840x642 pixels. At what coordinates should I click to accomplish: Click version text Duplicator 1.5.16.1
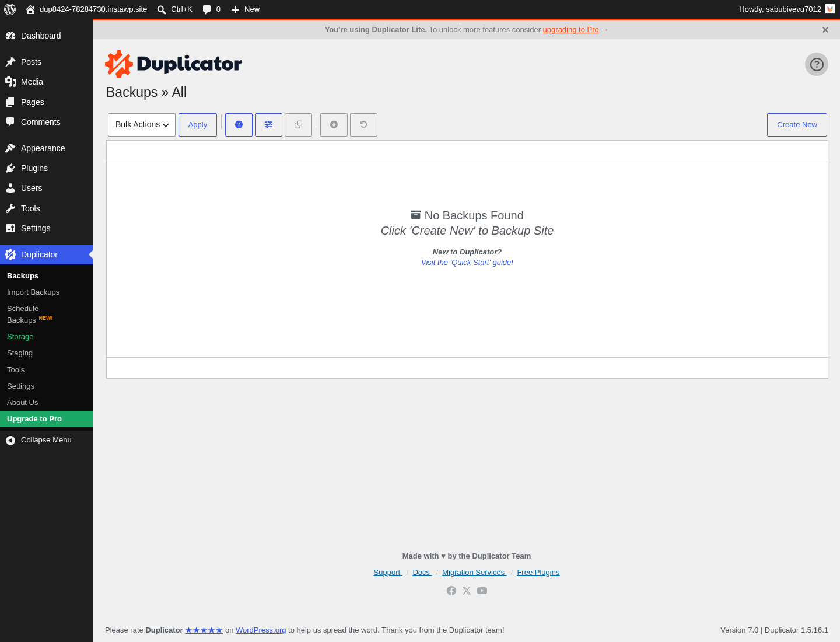[796, 630]
